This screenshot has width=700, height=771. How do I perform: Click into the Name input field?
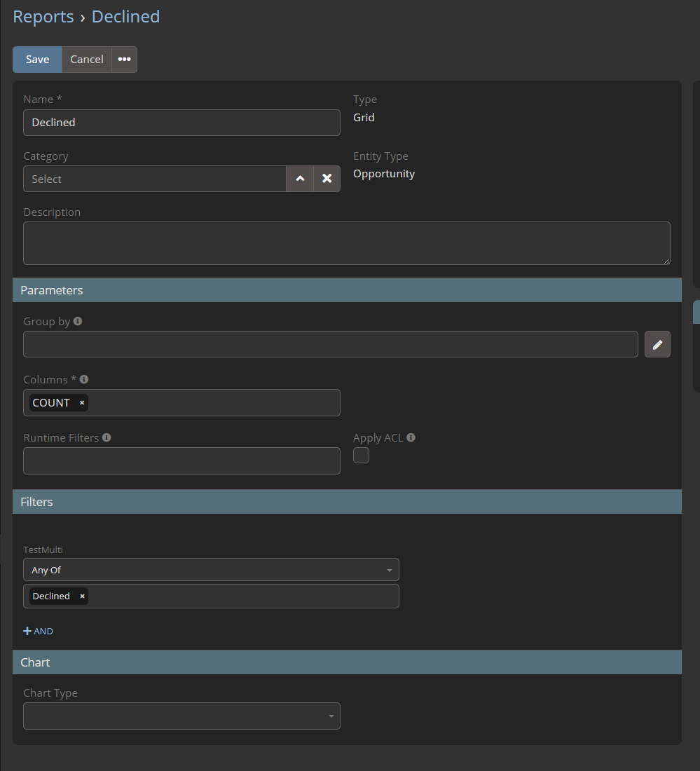[181, 123]
